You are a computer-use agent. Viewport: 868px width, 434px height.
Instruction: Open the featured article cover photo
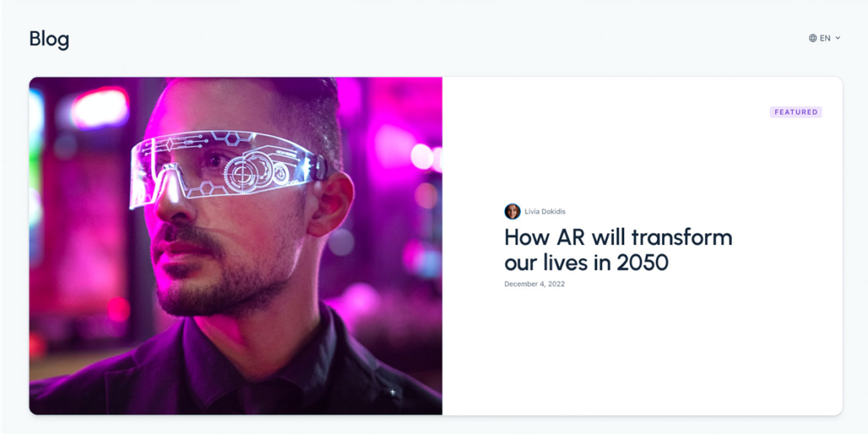(x=236, y=246)
